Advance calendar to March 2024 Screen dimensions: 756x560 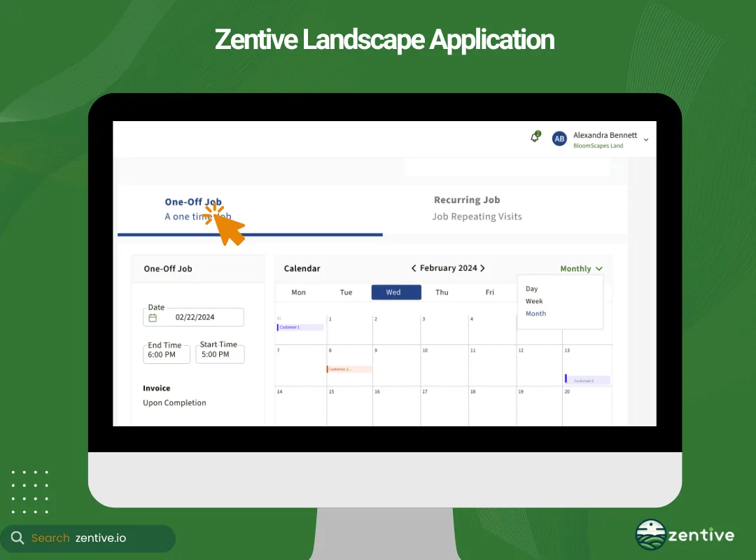click(x=483, y=267)
